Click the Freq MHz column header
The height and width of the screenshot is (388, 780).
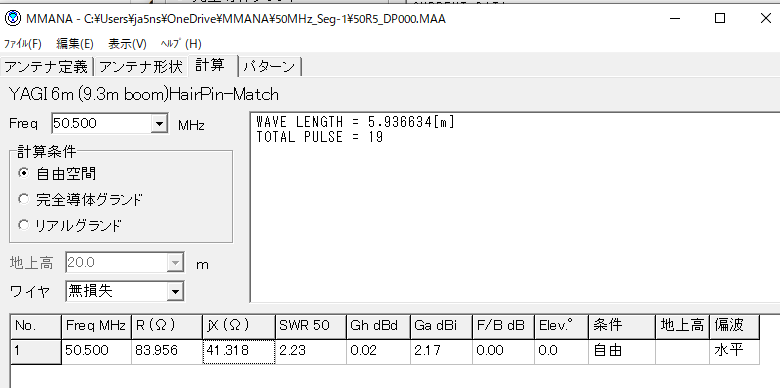(x=97, y=326)
